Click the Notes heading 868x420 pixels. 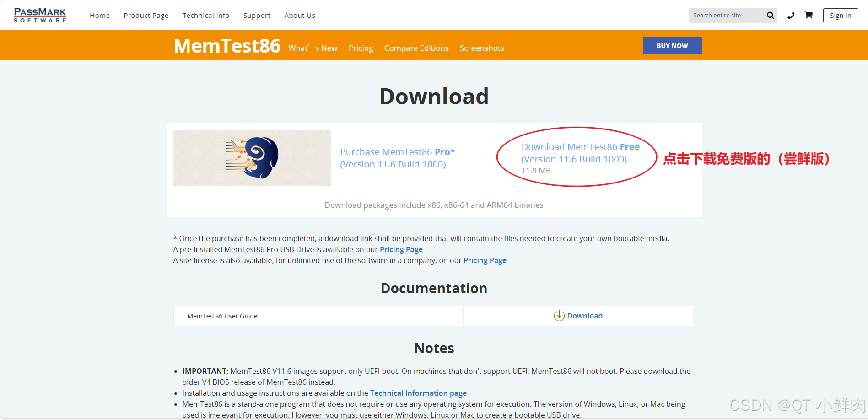tap(434, 348)
